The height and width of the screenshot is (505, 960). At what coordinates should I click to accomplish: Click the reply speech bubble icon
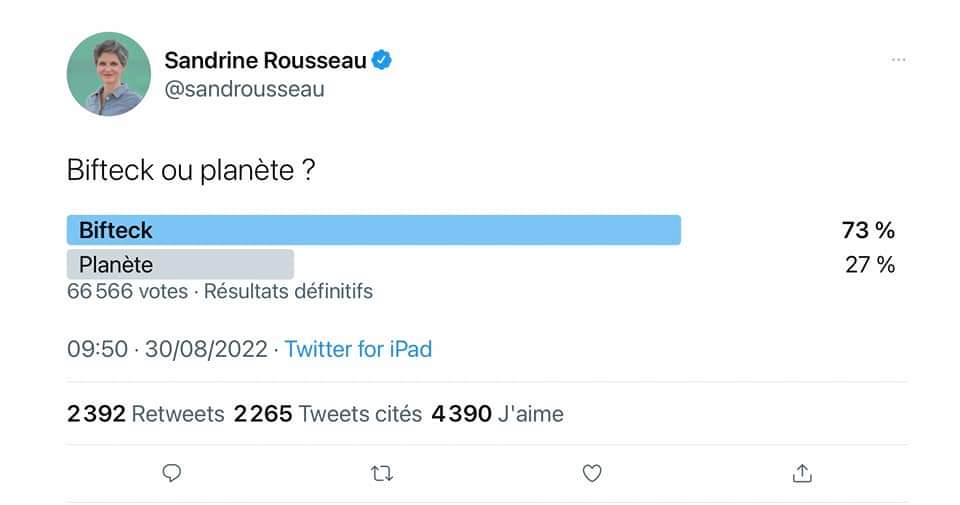point(171,473)
